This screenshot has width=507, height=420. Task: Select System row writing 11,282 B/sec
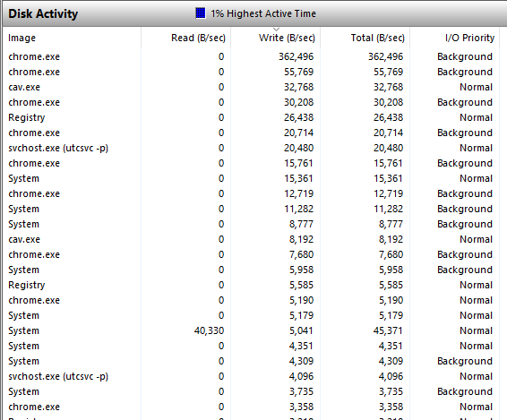[x=251, y=209]
